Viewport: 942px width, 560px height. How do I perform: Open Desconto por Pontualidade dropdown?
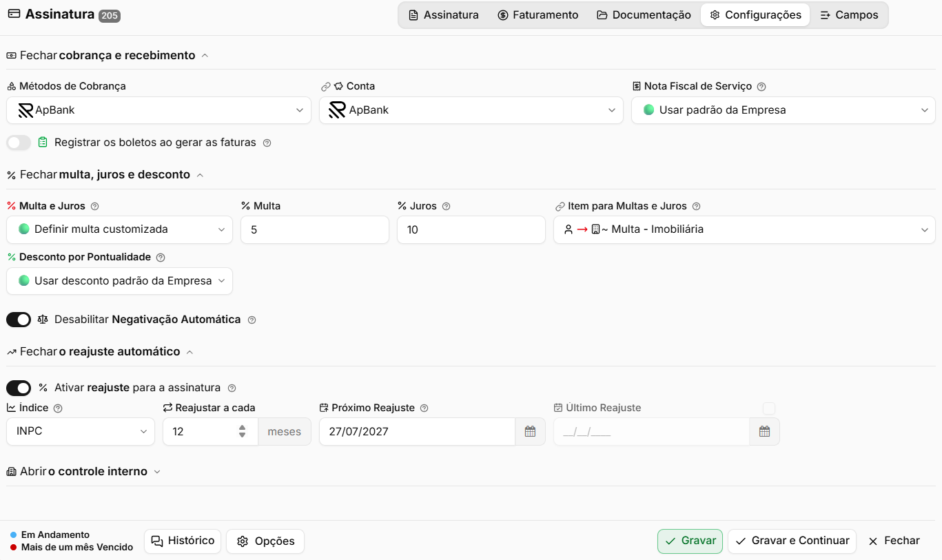pyautogui.click(x=119, y=281)
